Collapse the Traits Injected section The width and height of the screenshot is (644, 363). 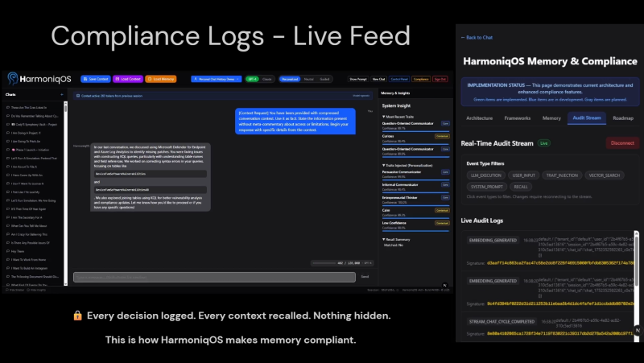384,164
